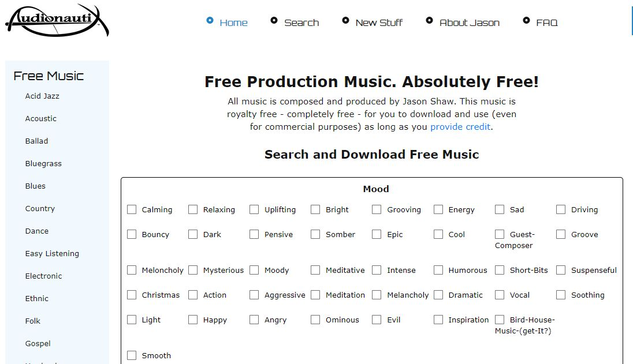Tick the Epic mood checkbox
The image size is (633, 364).
(377, 234)
